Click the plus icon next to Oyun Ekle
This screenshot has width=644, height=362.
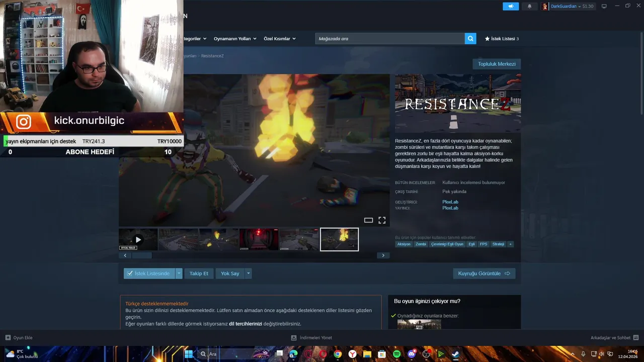[8, 338]
